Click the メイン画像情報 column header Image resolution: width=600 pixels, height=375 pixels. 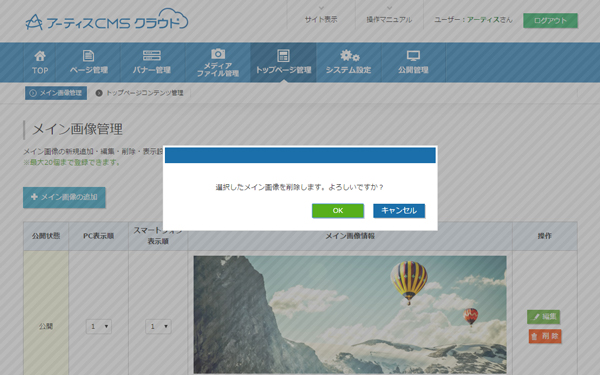pos(350,236)
